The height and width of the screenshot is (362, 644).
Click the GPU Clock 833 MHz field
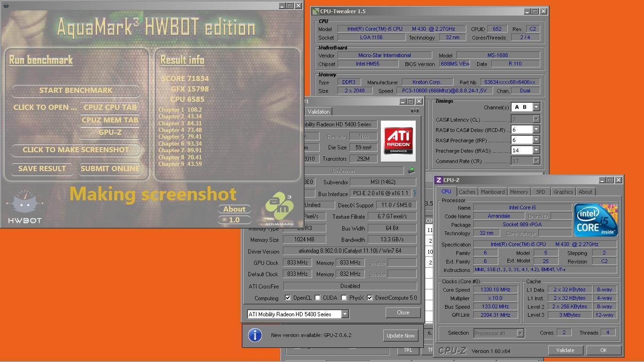297,263
